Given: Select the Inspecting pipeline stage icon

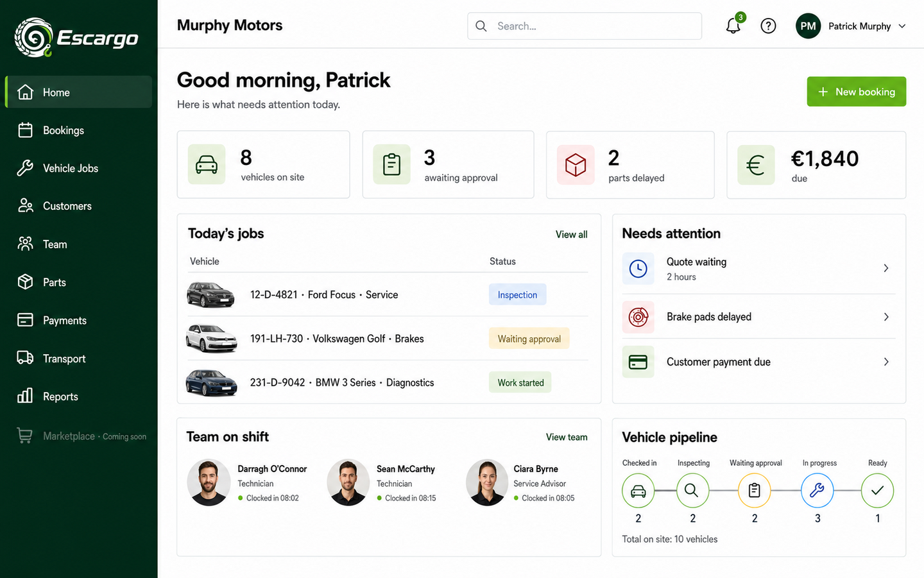Looking at the screenshot, I should 692,491.
